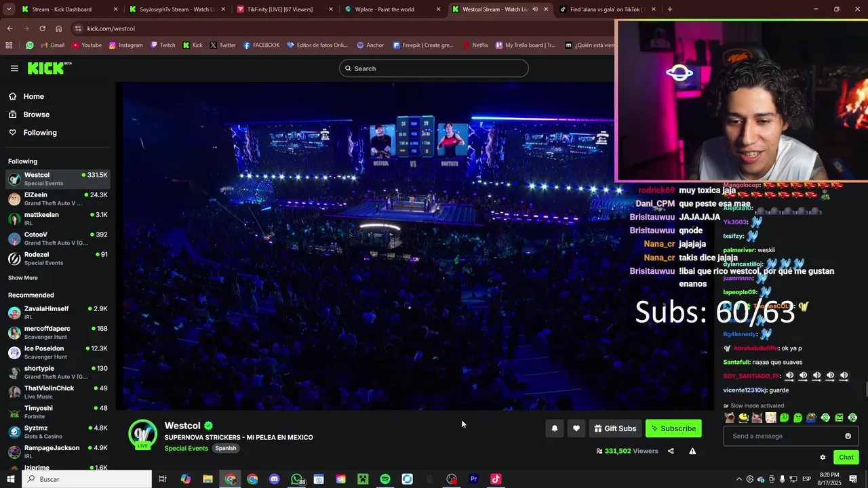The height and width of the screenshot is (488, 868).
Task: Open CotooV channel in Following list
Action: [58, 239]
